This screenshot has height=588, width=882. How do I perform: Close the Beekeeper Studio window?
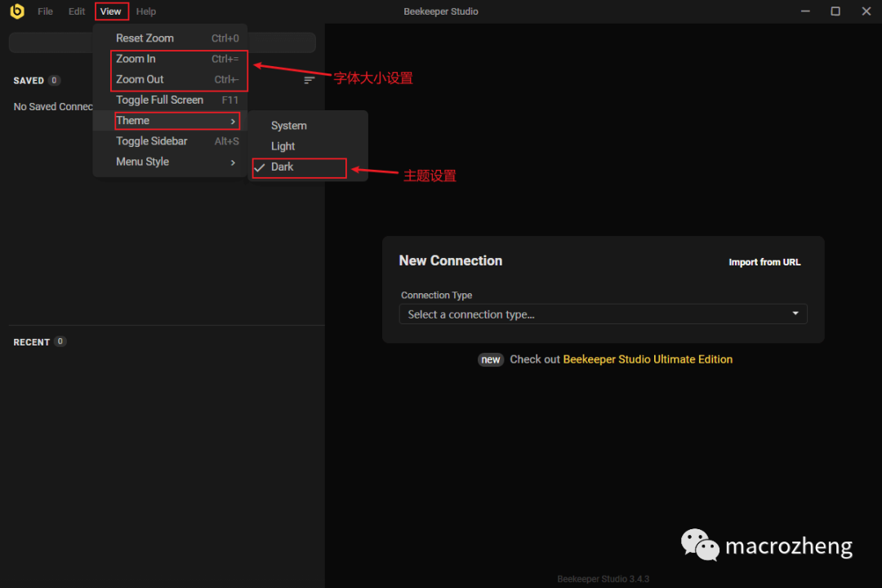tap(866, 11)
